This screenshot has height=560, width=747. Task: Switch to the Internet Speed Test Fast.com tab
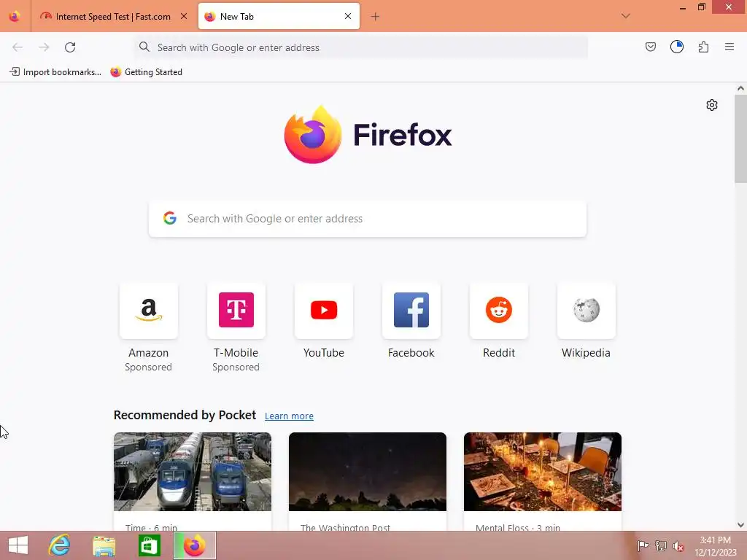tap(113, 16)
